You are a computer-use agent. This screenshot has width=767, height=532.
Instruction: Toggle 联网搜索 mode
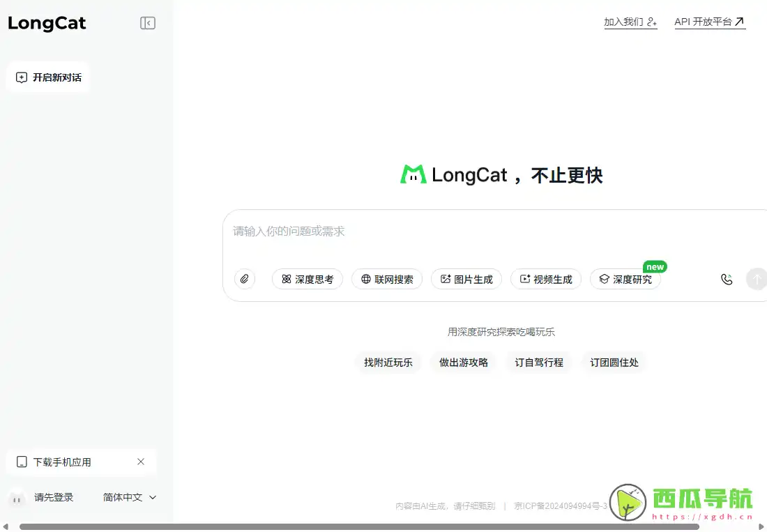[387, 279]
